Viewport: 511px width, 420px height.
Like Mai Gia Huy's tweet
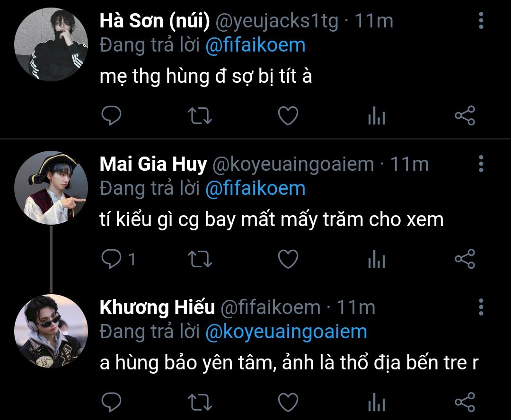[x=288, y=259]
